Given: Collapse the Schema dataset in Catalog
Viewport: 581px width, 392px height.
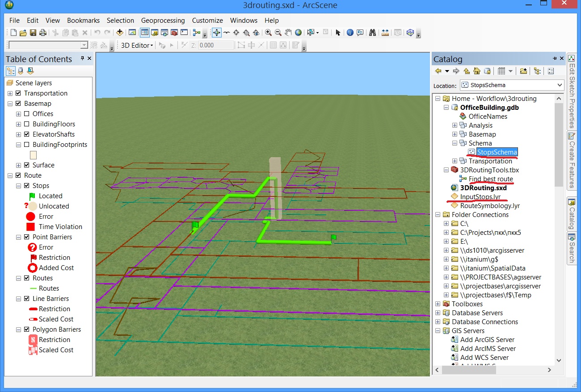Looking at the screenshot, I should pyautogui.click(x=455, y=143).
